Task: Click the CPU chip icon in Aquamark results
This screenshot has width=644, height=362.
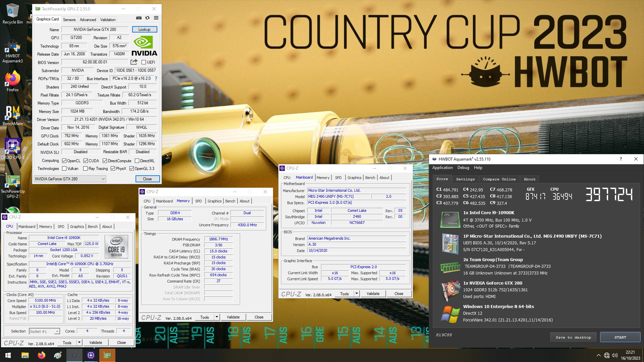Action: click(x=450, y=219)
